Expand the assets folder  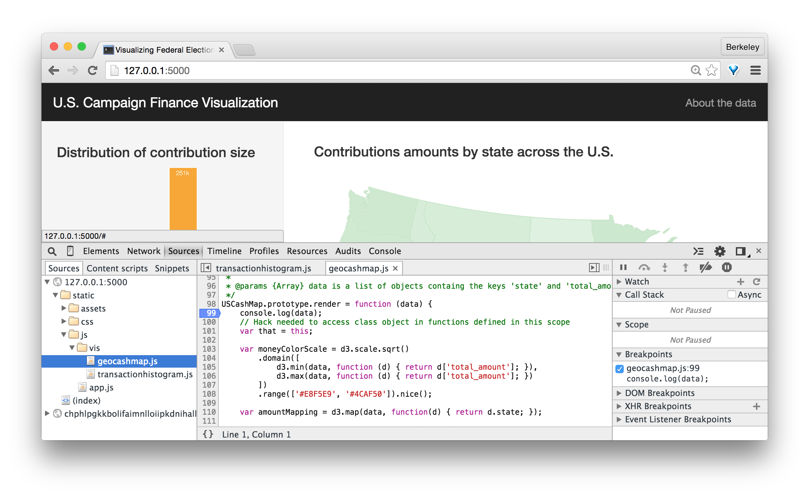[64, 308]
